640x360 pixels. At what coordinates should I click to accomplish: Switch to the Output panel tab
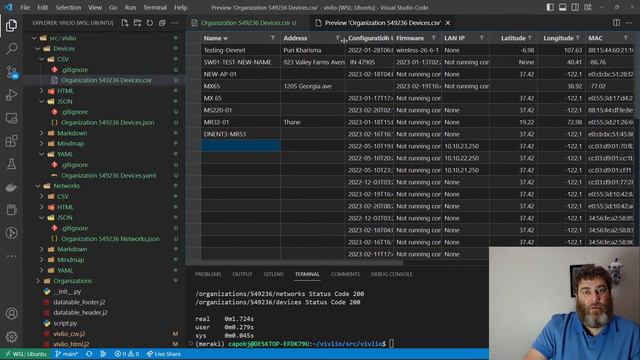pos(242,274)
